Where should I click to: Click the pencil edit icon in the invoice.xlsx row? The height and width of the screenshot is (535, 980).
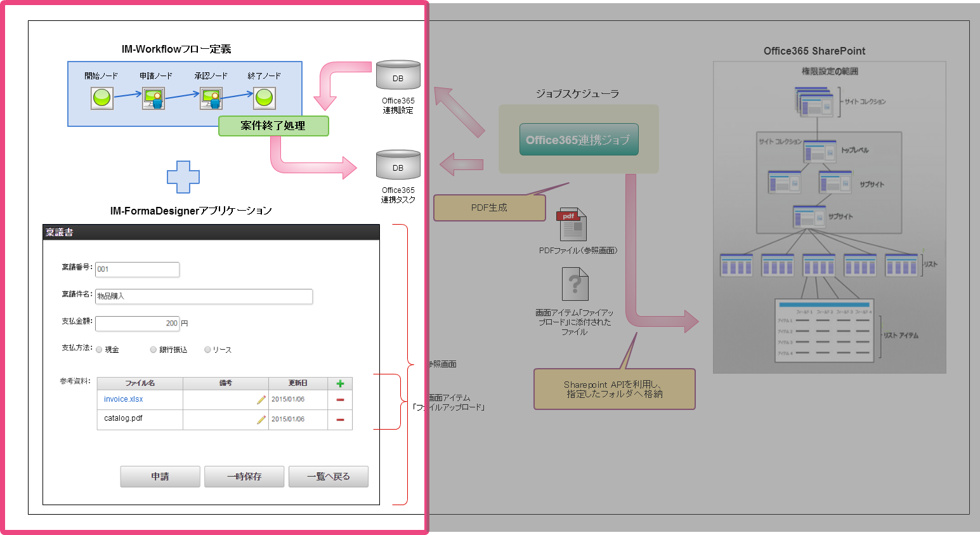[x=261, y=399]
